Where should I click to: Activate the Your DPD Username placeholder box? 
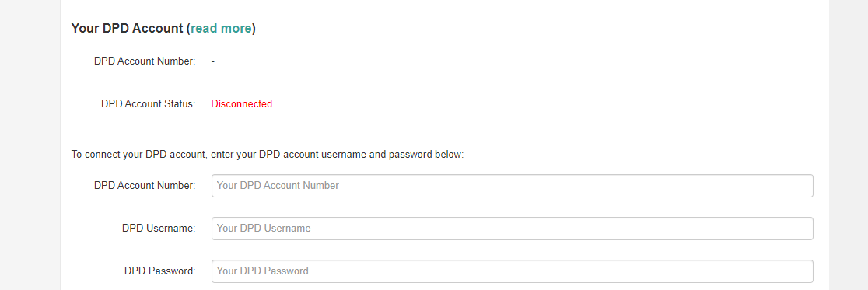pyautogui.click(x=512, y=229)
